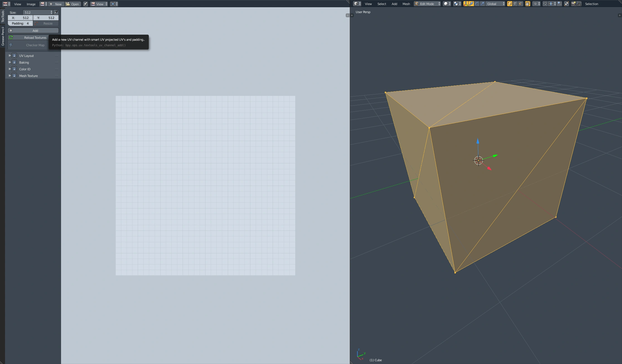Click the OpenGL render camera icon
This screenshot has height=364, width=622.
click(x=573, y=4)
